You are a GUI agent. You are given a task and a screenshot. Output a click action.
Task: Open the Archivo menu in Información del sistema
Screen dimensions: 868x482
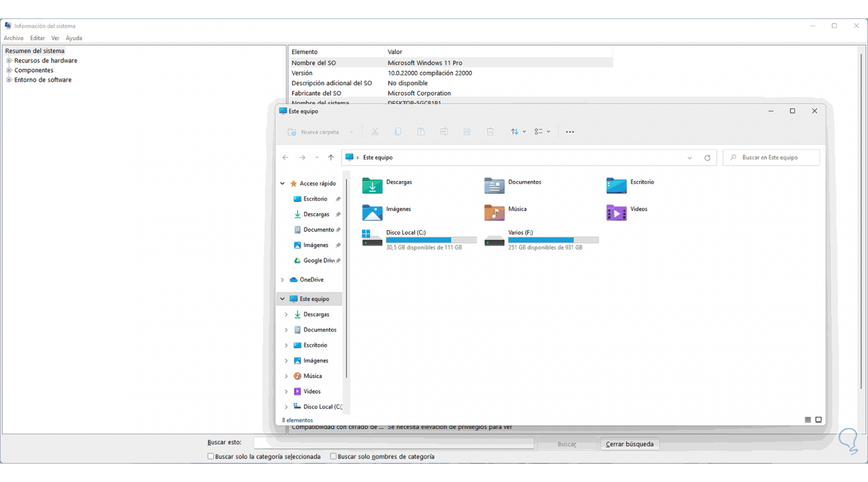coord(14,38)
